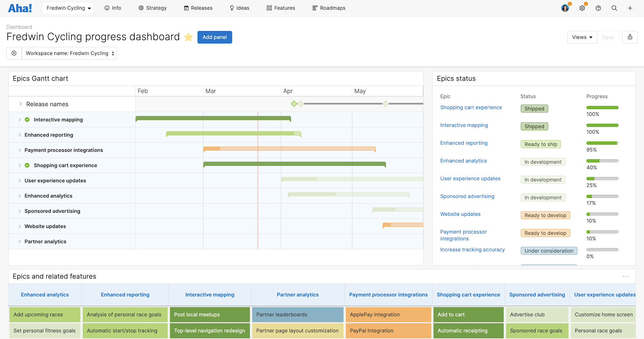Image resolution: width=644 pixels, height=339 pixels.
Task: Open the Enhanced reporting epic link
Action: point(464,143)
